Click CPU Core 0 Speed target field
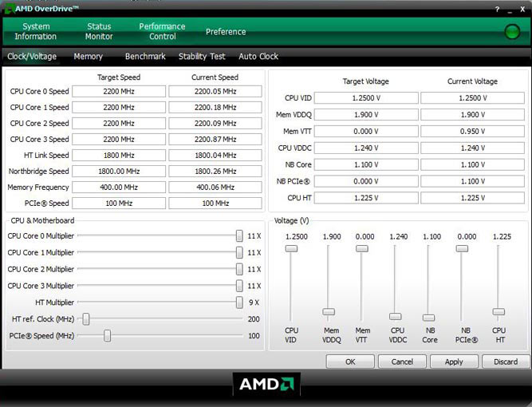The image size is (532, 407). [119, 91]
